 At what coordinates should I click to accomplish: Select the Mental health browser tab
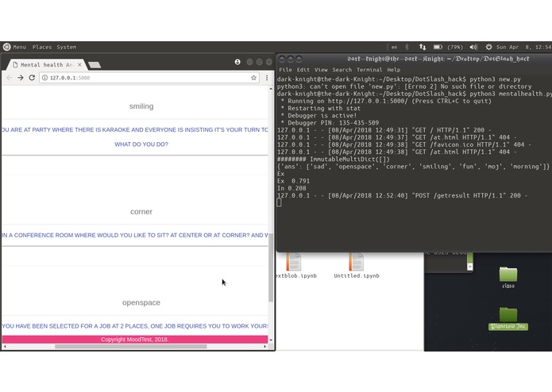coord(45,65)
